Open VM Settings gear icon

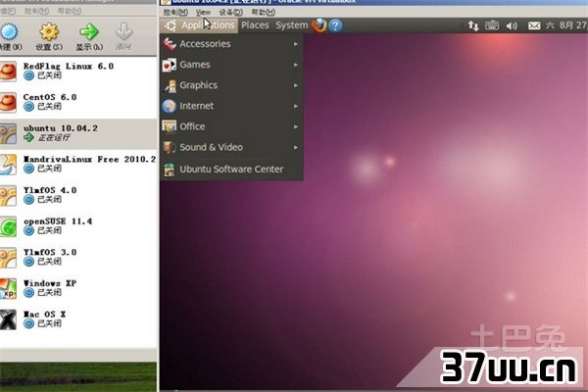coord(49,31)
